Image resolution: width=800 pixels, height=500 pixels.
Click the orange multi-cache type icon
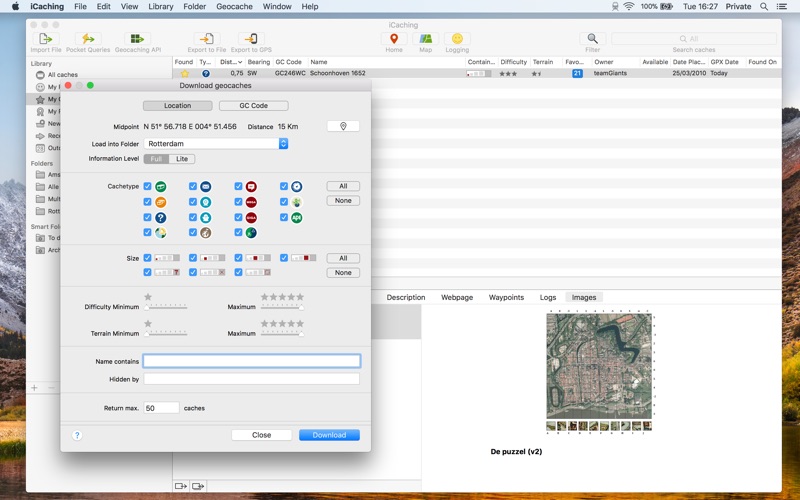161,202
